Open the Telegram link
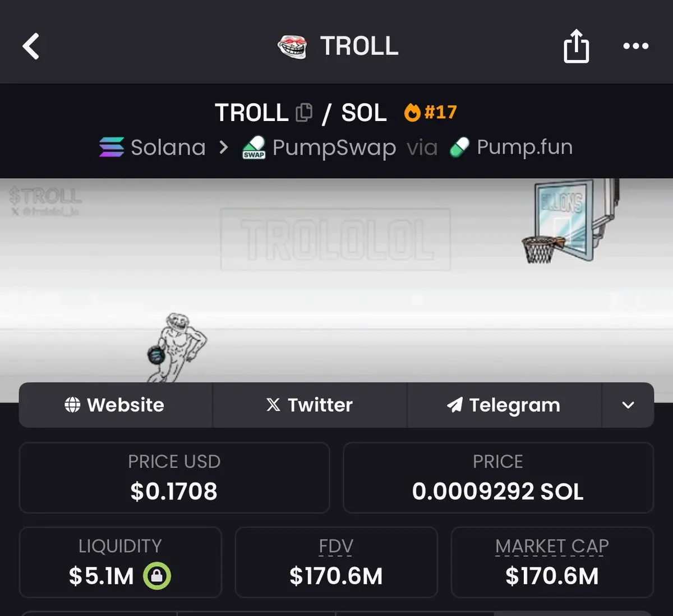Screen dimensions: 673x616 [x=504, y=405]
